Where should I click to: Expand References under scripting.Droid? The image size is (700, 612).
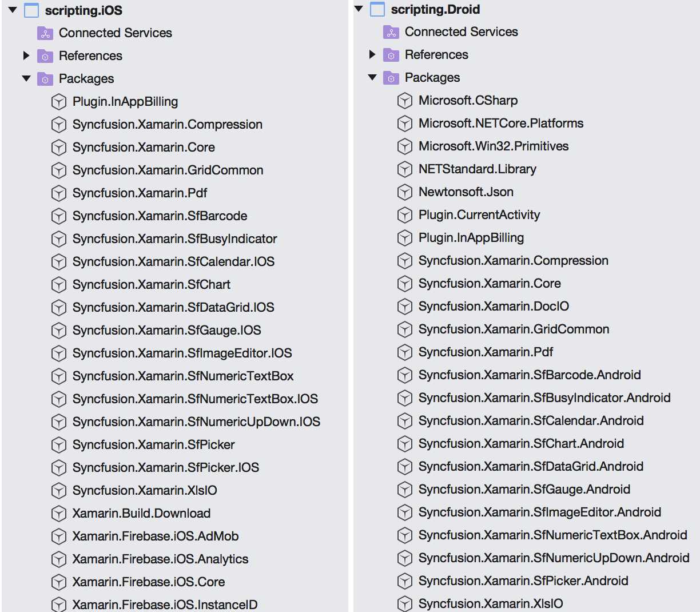(372, 54)
